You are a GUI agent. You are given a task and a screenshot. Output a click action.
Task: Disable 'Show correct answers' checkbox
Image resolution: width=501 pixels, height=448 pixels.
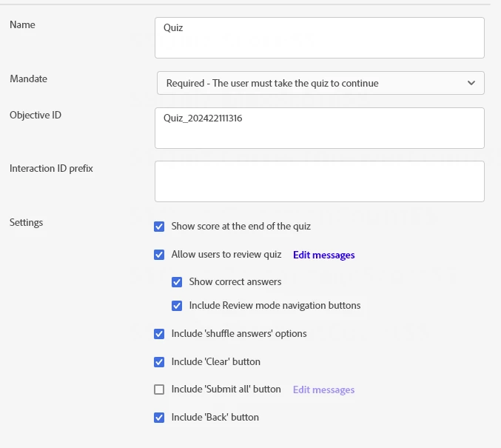tap(177, 282)
